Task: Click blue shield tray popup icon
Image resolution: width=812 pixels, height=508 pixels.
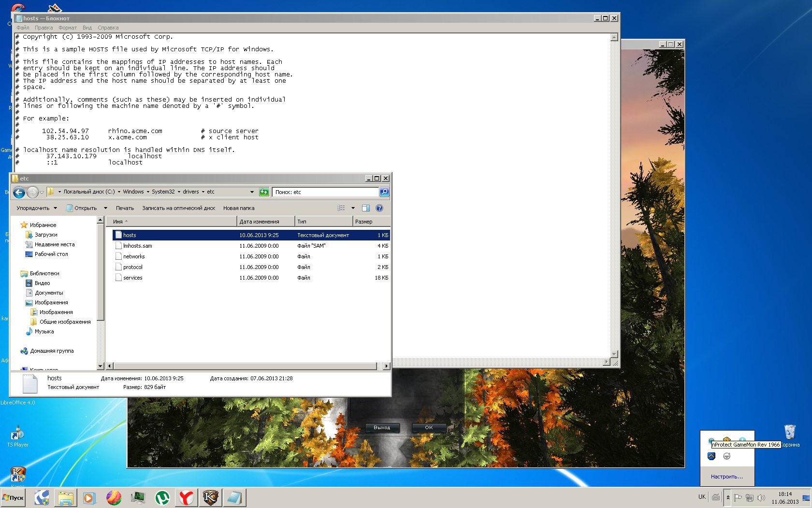Action: [x=711, y=456]
